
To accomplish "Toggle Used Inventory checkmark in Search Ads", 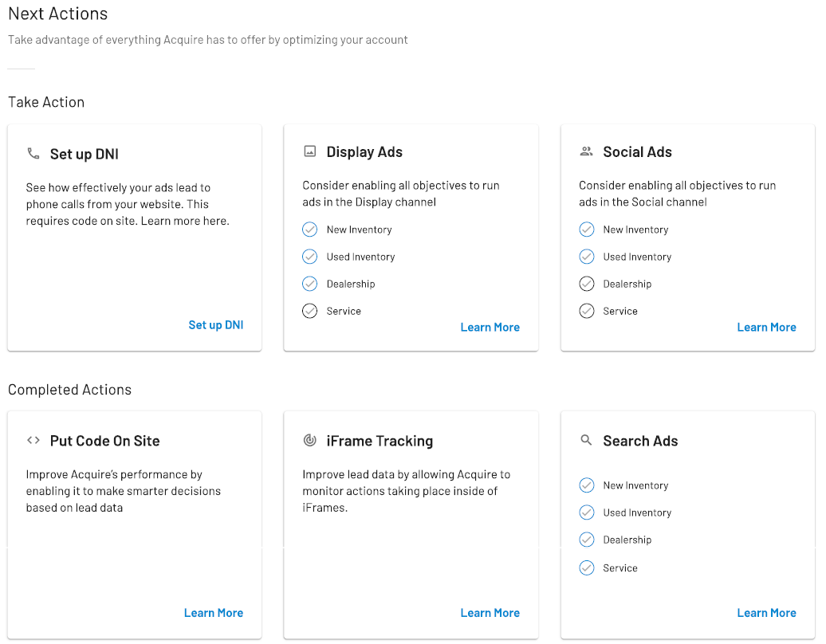I will tap(587, 512).
